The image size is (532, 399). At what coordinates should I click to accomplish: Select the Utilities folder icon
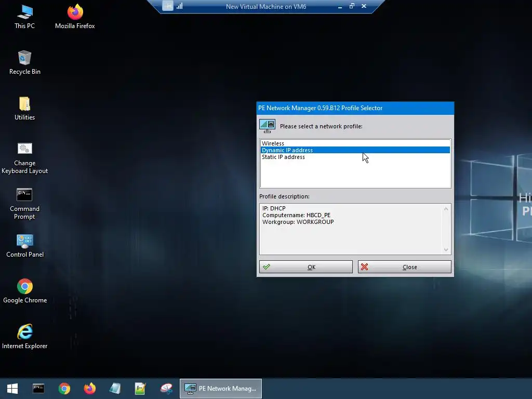click(24, 109)
